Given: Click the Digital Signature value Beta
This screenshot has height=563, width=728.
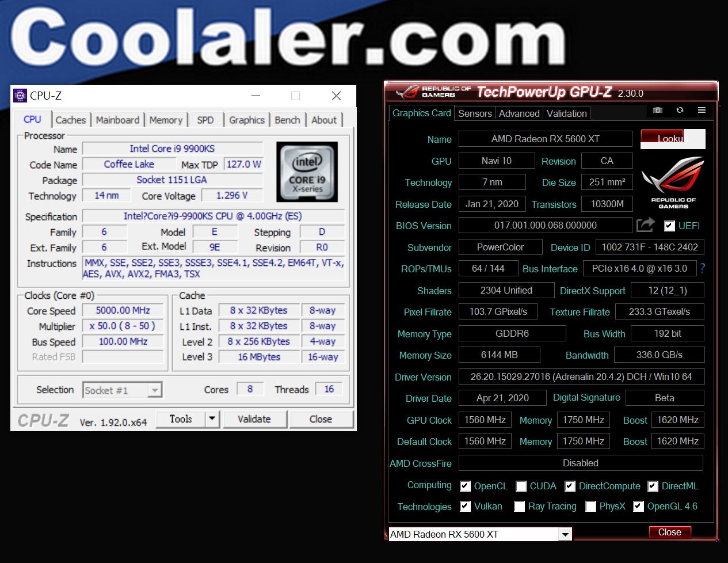Looking at the screenshot, I should pyautogui.click(x=665, y=398).
